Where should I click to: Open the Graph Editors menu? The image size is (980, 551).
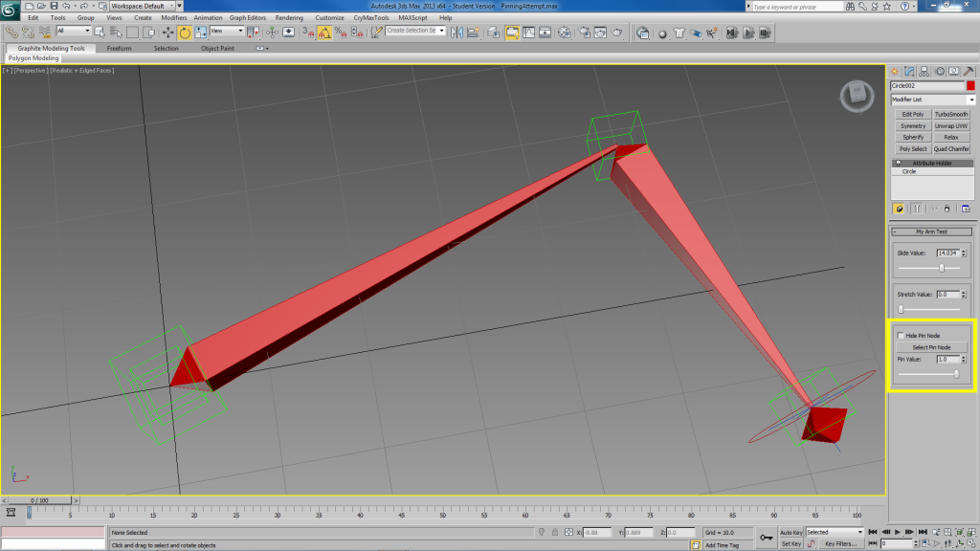248,18
